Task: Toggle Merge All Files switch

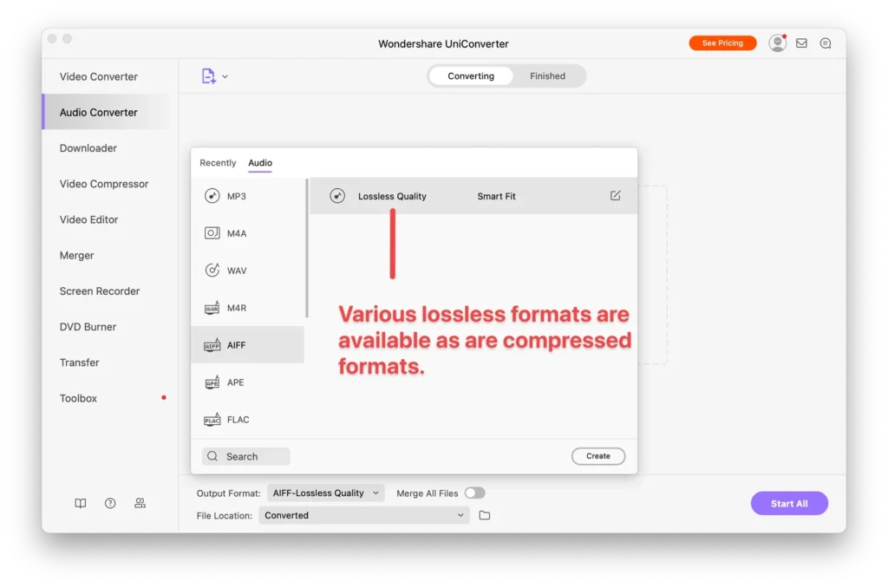Action: [x=475, y=493]
